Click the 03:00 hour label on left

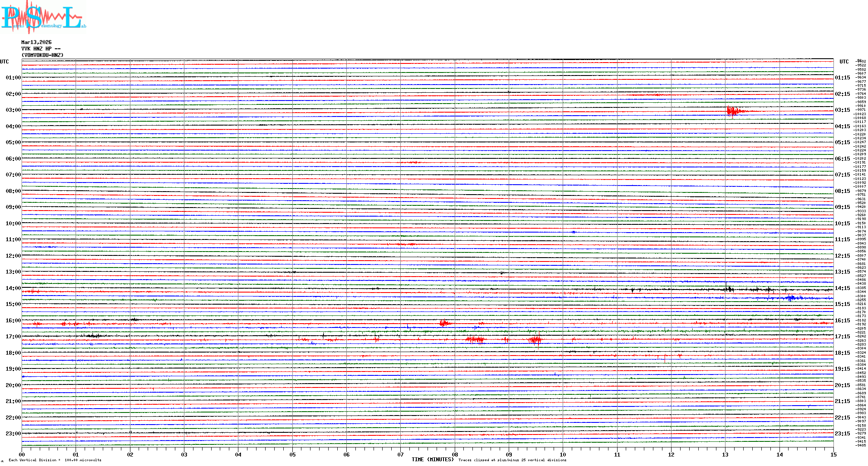[x=13, y=110]
